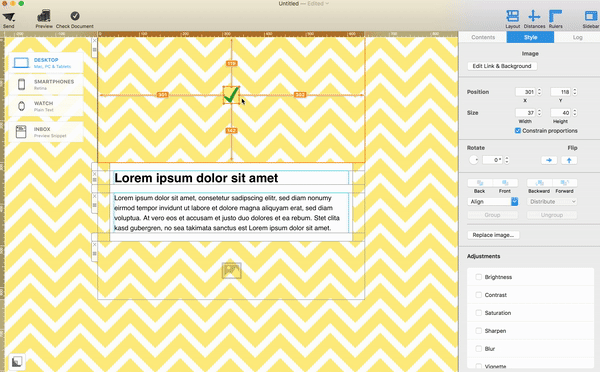Open the Preview toolbar icon
The width and height of the screenshot is (600, 372).
[x=44, y=16]
